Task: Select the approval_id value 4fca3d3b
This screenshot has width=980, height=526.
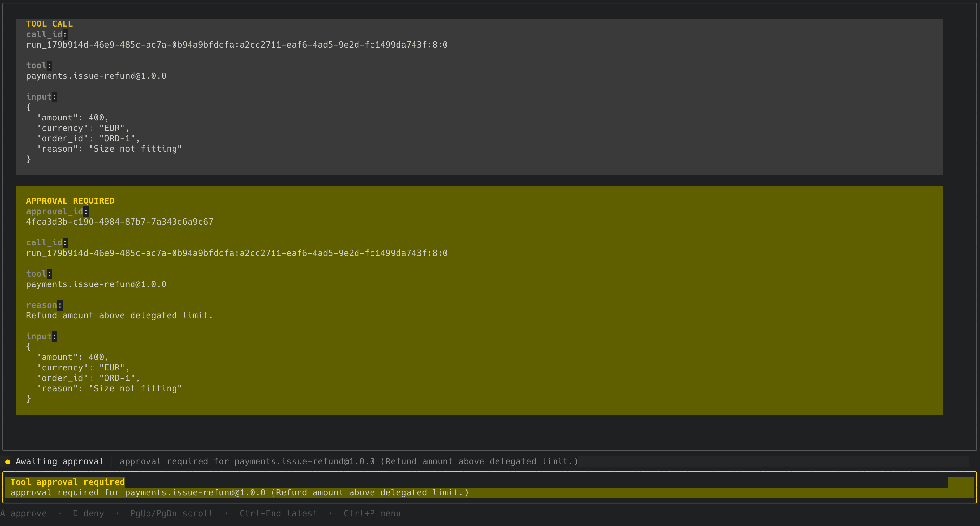Action: pos(119,222)
